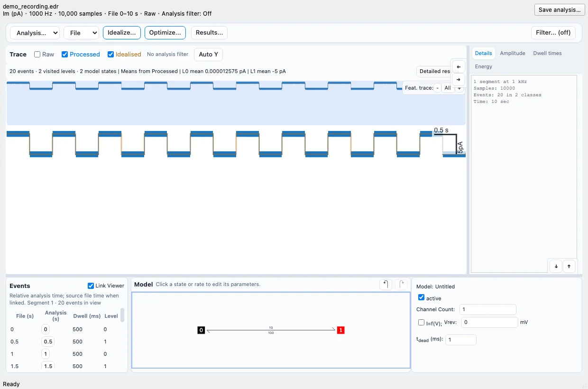Viewport: 588px width, 389px height.
Task: Click the Filter... (off) button
Action: click(553, 33)
